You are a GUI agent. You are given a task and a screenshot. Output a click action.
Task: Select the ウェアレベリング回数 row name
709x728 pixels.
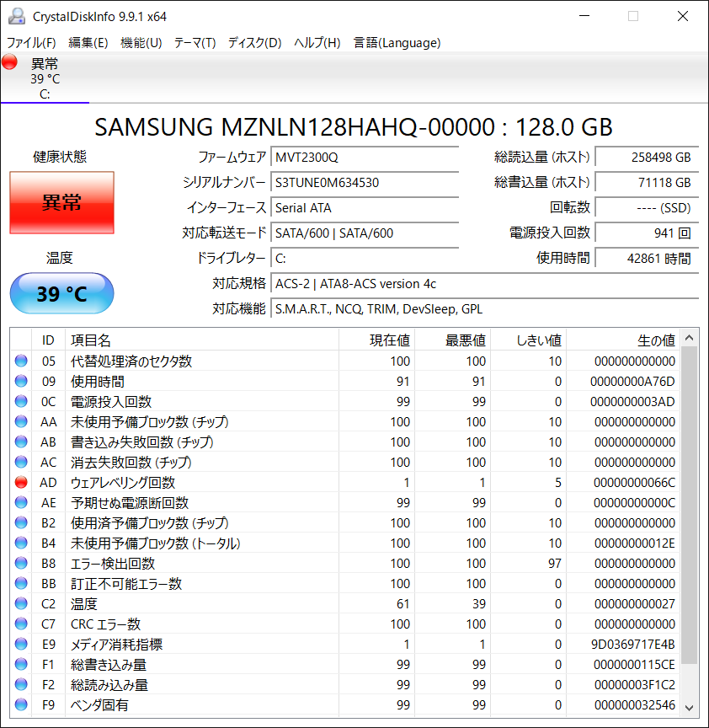pyautogui.click(x=123, y=483)
